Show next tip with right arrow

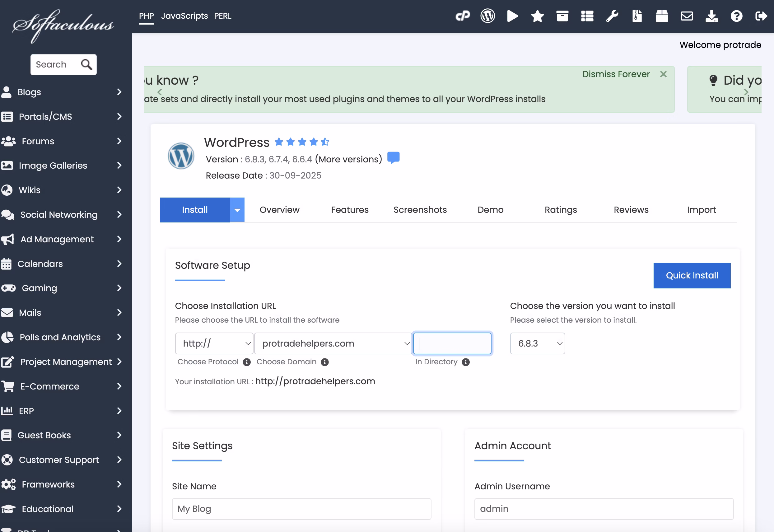pos(746,92)
